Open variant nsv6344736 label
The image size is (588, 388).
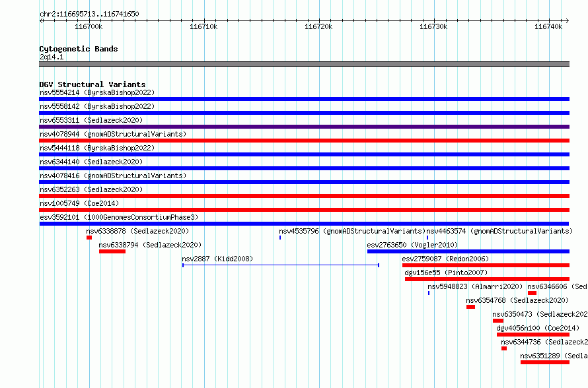click(544, 342)
